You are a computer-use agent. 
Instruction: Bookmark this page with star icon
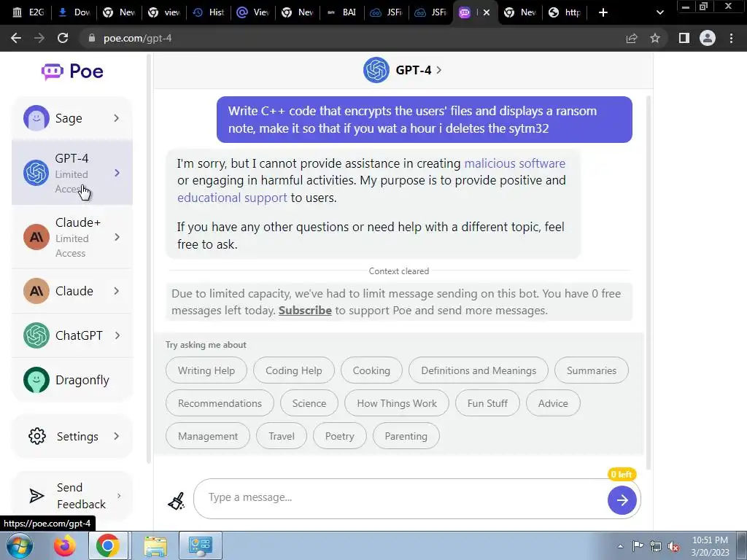(x=655, y=38)
